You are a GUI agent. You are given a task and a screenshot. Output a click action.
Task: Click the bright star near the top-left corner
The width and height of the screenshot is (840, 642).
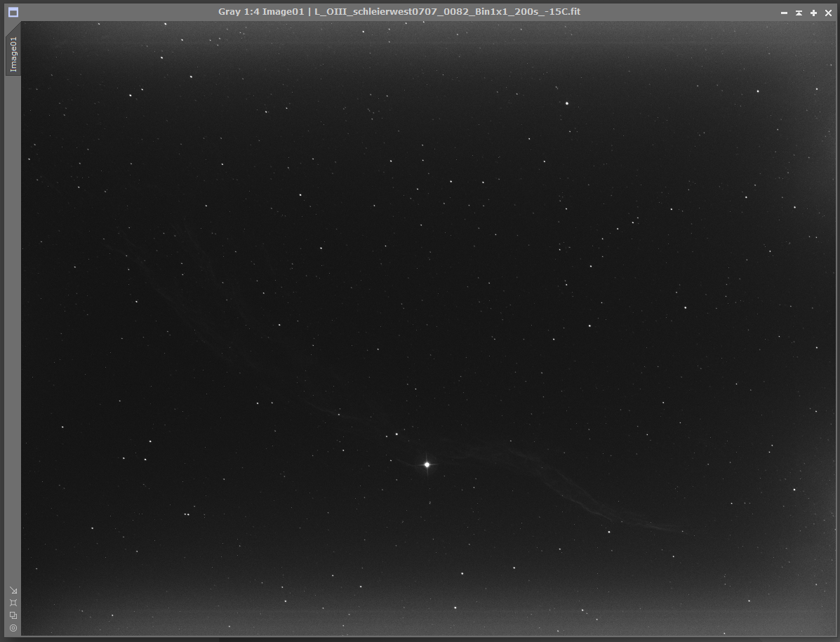(162, 58)
